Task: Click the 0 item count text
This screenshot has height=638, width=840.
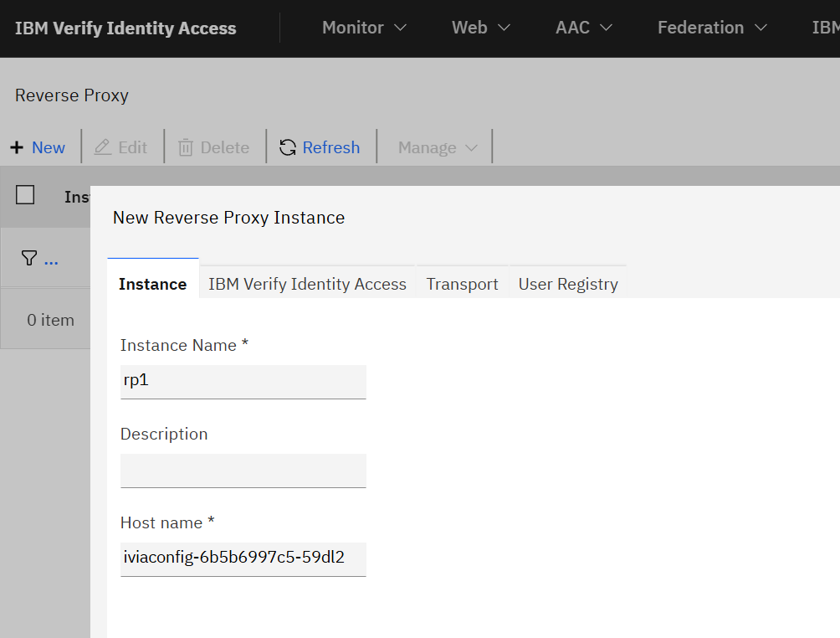Action: coord(51,320)
